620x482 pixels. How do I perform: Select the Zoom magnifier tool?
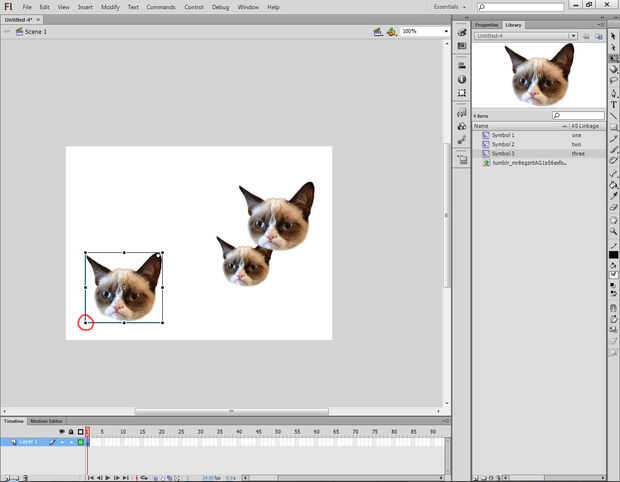pos(613,230)
